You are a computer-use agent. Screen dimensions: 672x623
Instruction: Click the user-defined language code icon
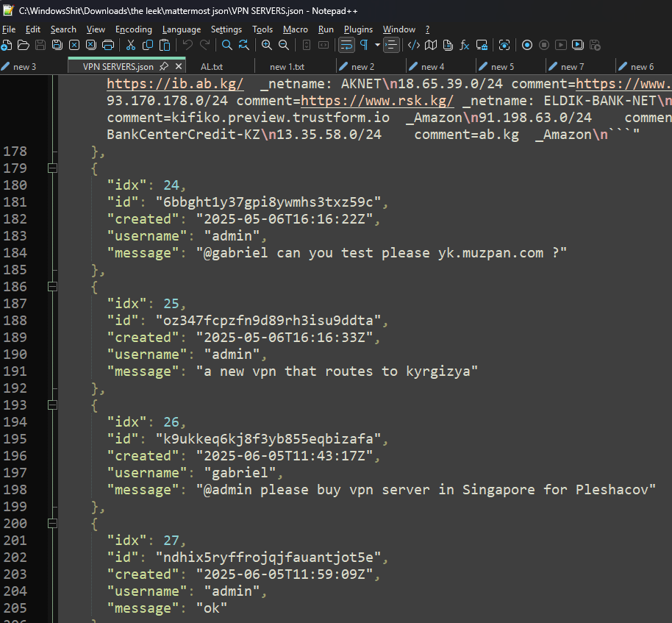(x=414, y=45)
